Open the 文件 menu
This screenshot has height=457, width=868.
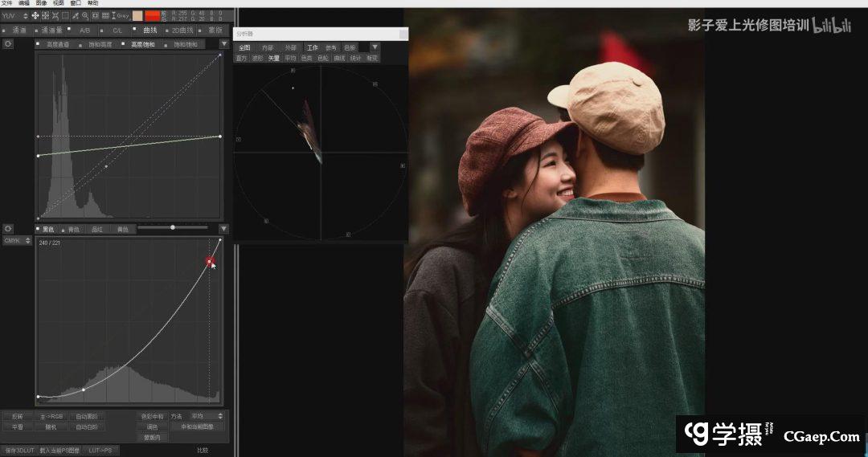click(x=6, y=3)
